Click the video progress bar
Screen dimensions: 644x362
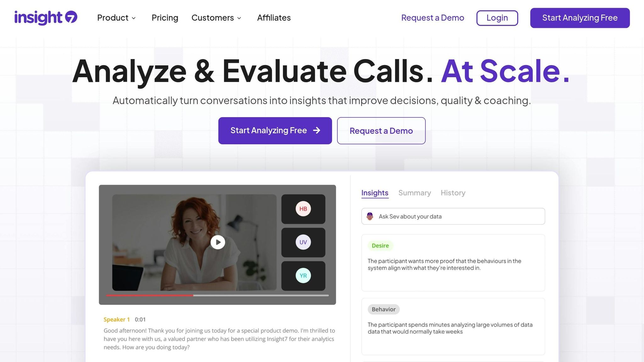[x=217, y=295]
